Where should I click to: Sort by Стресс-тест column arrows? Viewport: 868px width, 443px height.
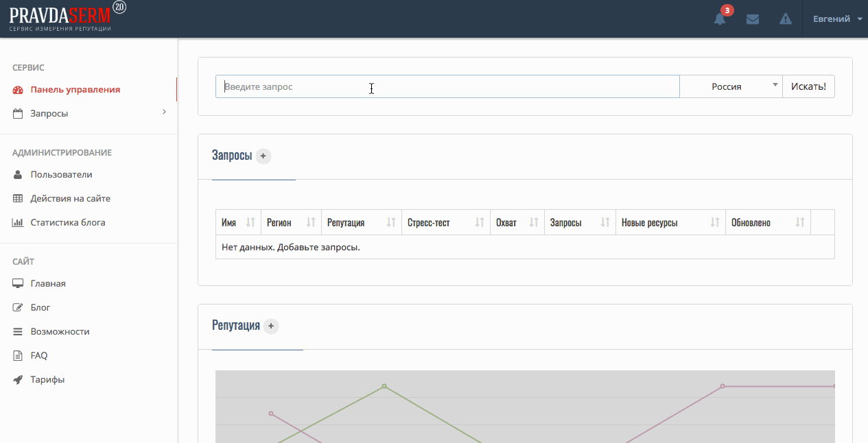point(480,222)
